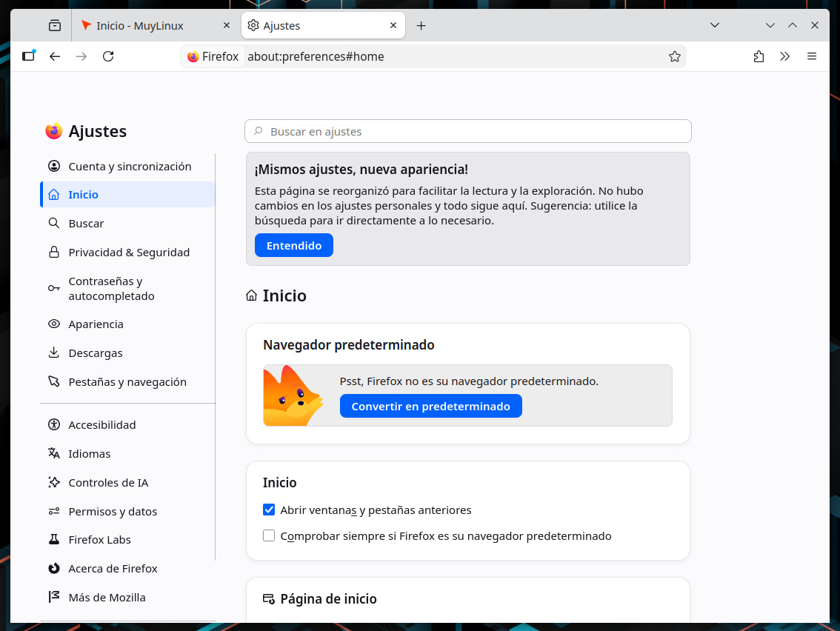This screenshot has width=840, height=631.
Task: Open Contraseñas y autocompletado settings
Action: (127, 288)
